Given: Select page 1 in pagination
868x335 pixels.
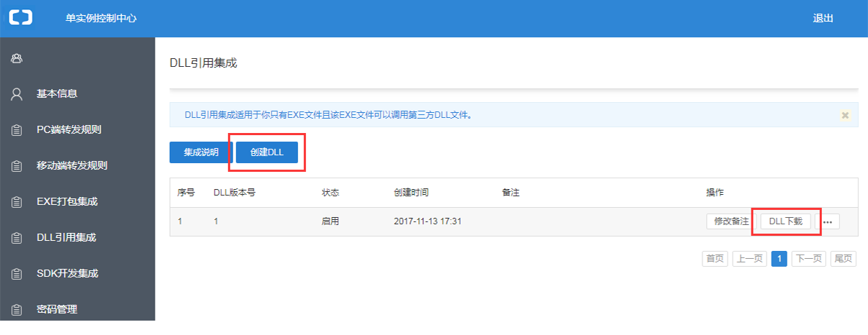Looking at the screenshot, I should pyautogui.click(x=779, y=259).
